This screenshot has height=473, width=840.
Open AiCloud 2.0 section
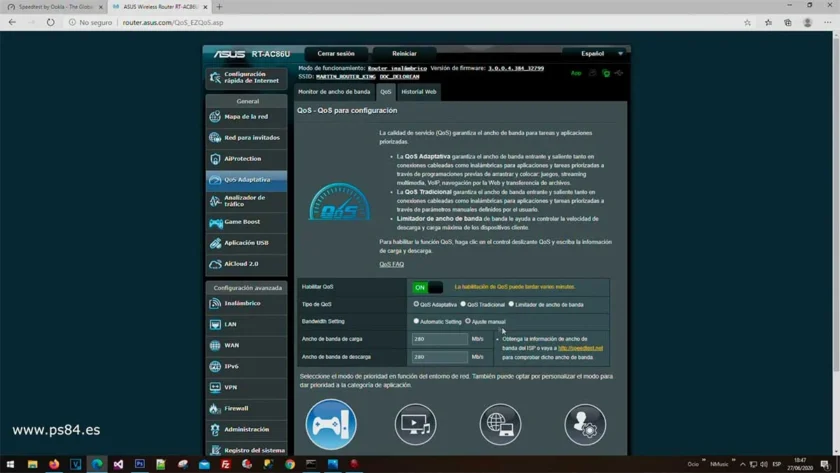tap(246, 264)
